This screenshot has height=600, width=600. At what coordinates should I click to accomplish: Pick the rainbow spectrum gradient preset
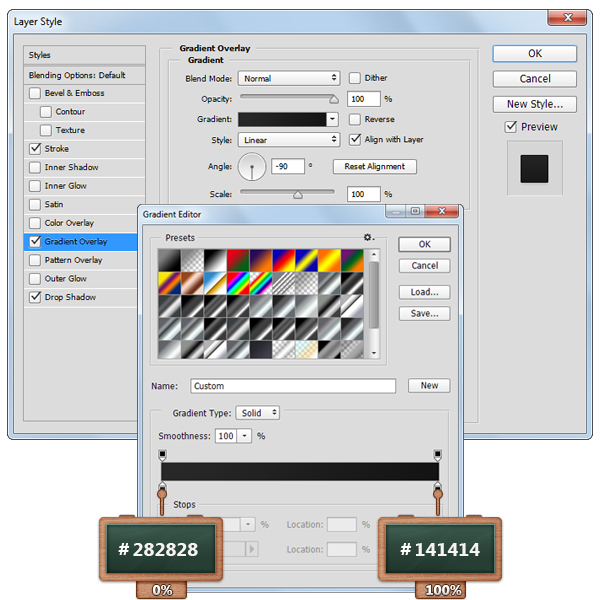tap(237, 282)
